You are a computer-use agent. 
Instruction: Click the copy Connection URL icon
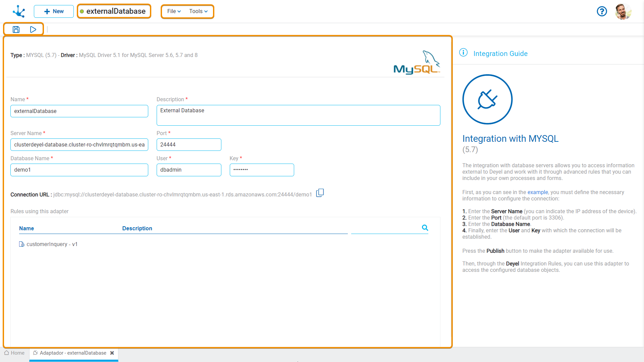320,193
